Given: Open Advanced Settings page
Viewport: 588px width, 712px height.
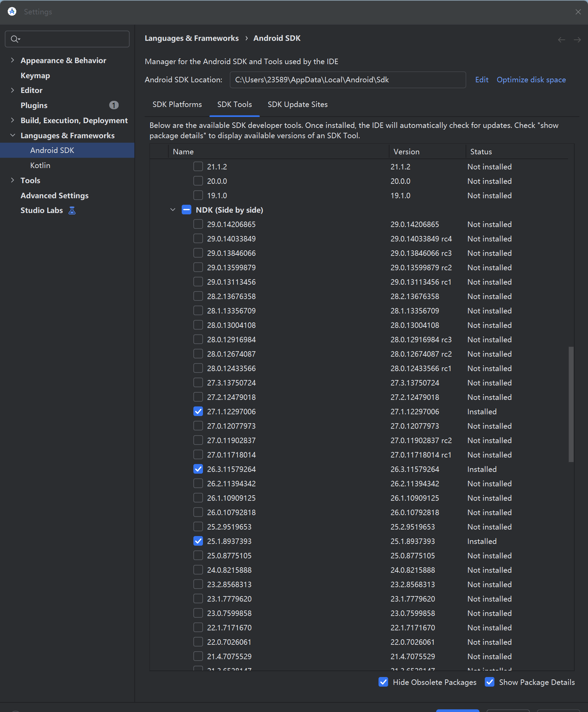Looking at the screenshot, I should click(x=55, y=195).
